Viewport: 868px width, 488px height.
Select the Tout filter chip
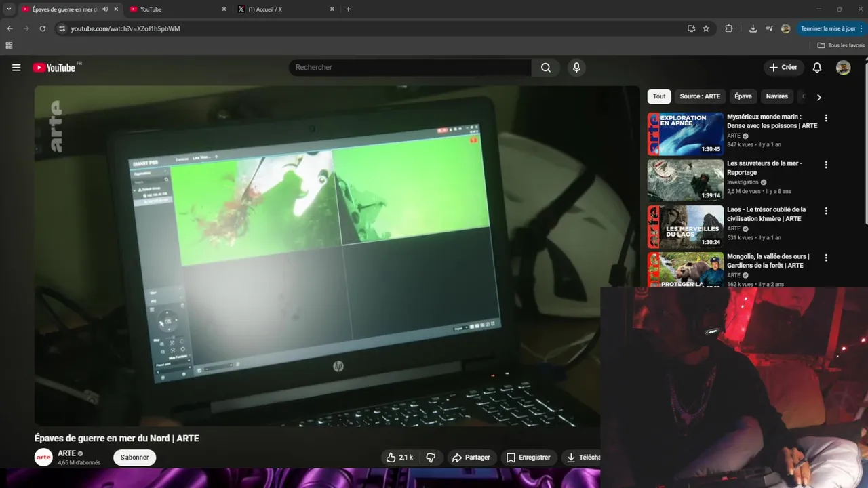(x=659, y=96)
